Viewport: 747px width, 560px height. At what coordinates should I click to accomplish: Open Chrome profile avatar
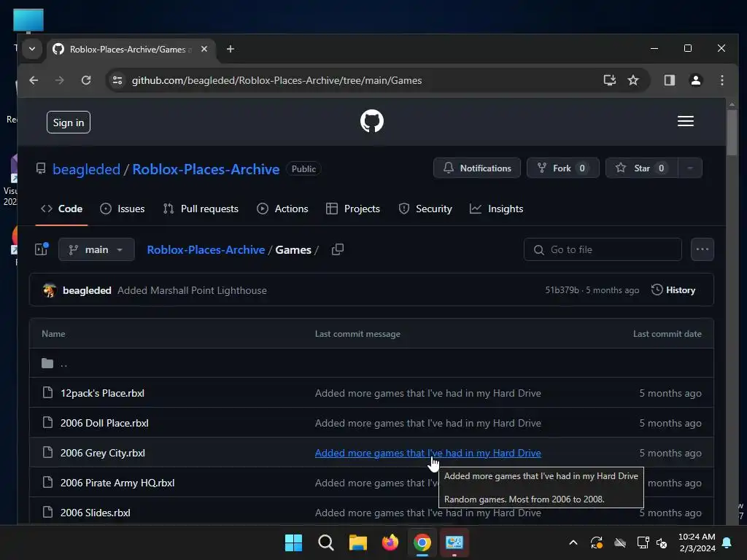point(695,80)
